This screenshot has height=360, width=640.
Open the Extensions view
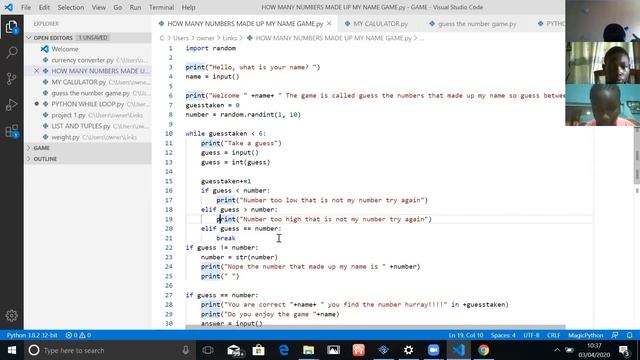tap(11, 131)
